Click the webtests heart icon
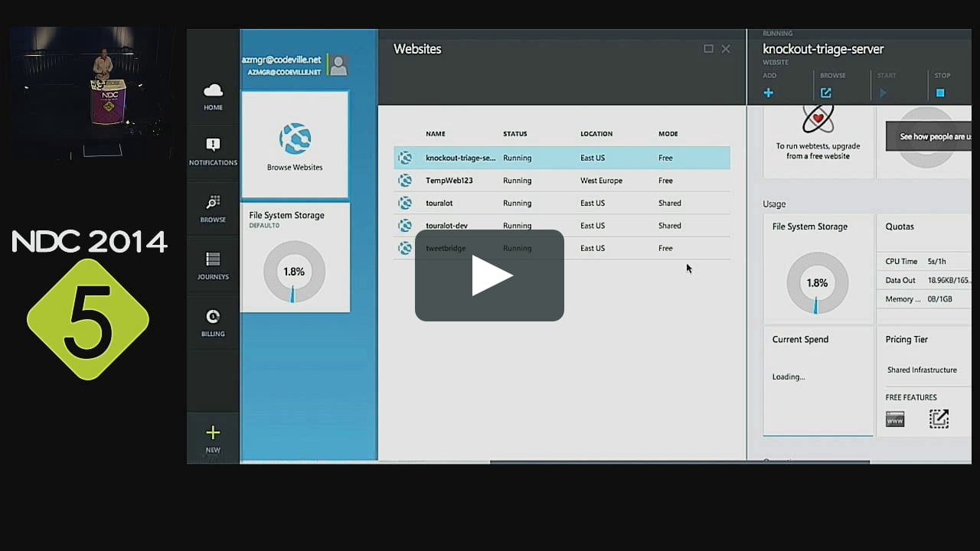 [x=818, y=119]
